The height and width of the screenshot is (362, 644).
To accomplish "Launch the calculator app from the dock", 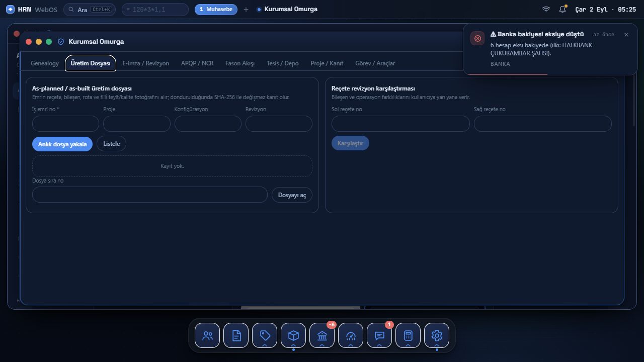I will pyautogui.click(x=408, y=335).
